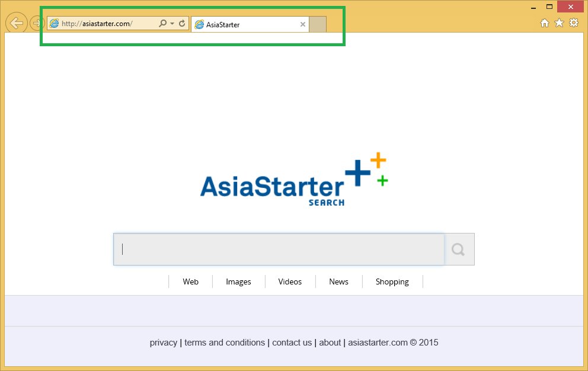Image resolution: width=588 pixels, height=371 pixels.
Task: Open Tools gear icon
Action: [574, 23]
